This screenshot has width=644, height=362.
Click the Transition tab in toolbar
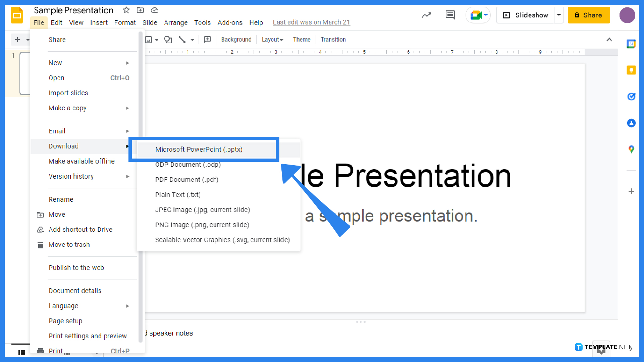click(333, 39)
